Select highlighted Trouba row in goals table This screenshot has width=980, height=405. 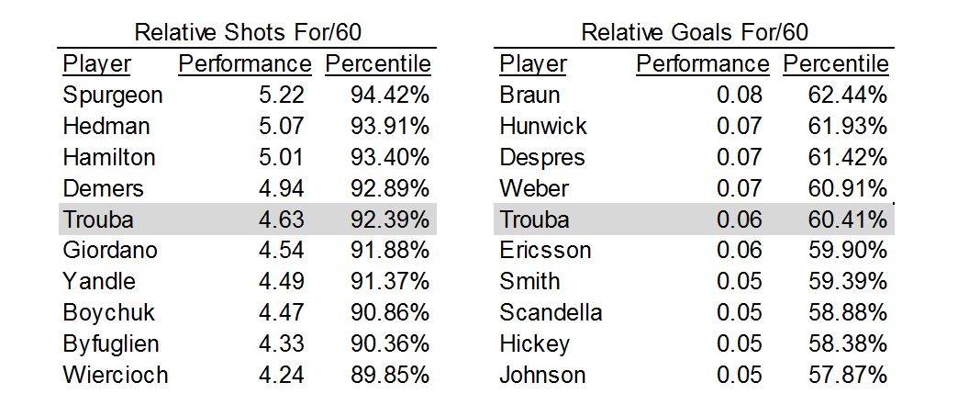tap(694, 219)
